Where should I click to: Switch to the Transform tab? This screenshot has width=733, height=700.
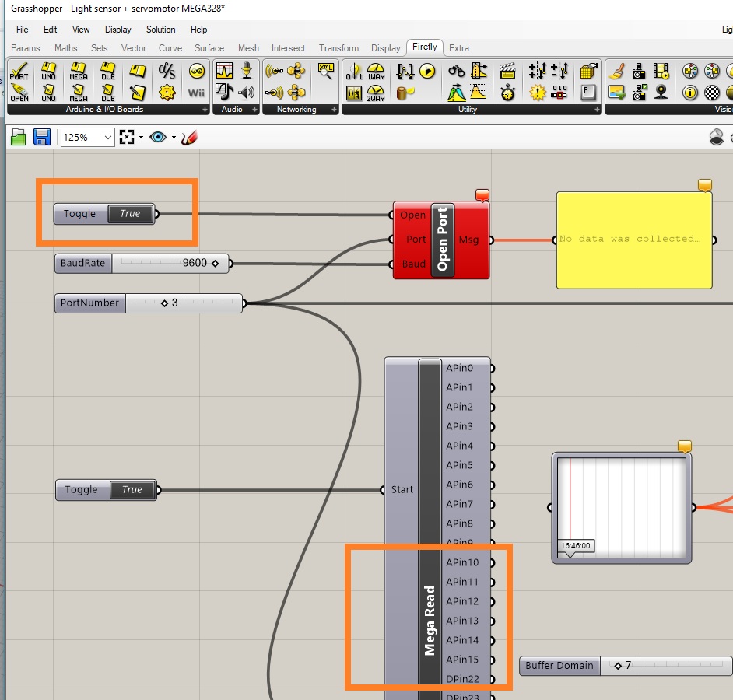pyautogui.click(x=339, y=48)
